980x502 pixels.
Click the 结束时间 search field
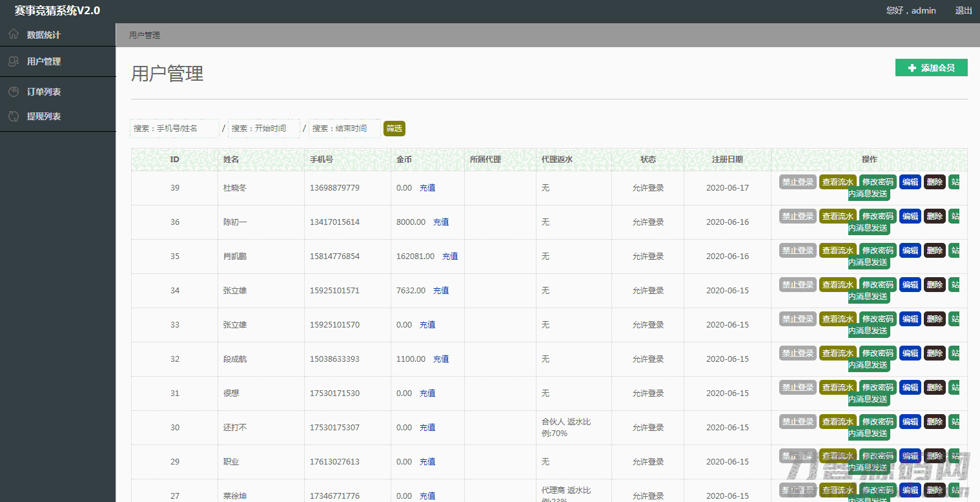pyautogui.click(x=344, y=129)
